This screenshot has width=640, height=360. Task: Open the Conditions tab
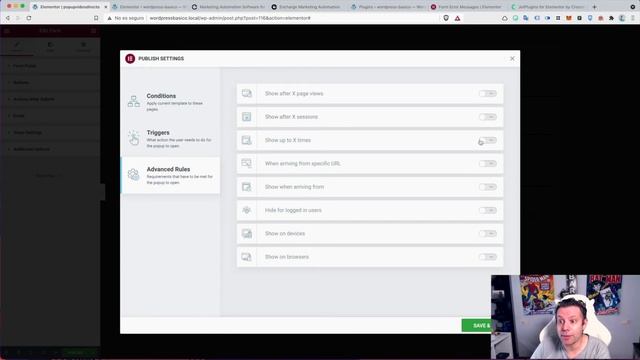pyautogui.click(x=171, y=102)
